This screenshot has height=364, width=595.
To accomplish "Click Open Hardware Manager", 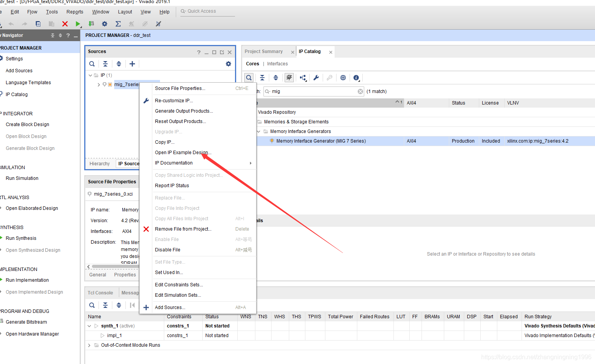I will [x=32, y=334].
